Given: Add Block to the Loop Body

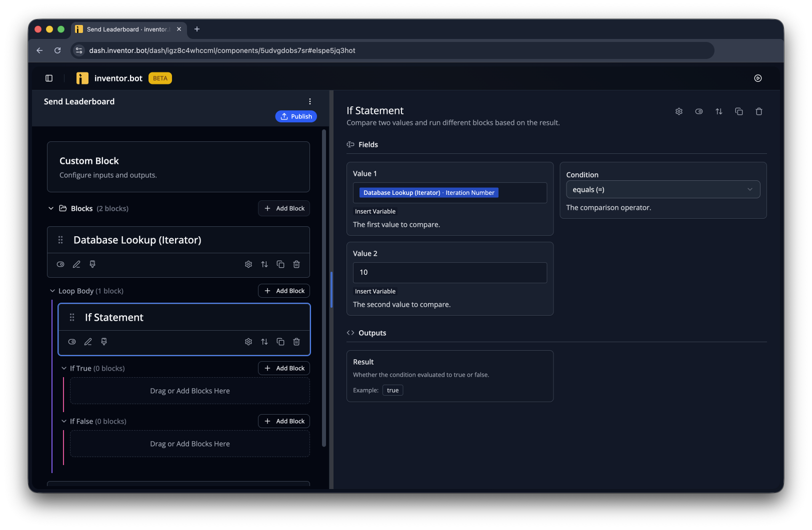Looking at the screenshot, I should click(x=284, y=291).
